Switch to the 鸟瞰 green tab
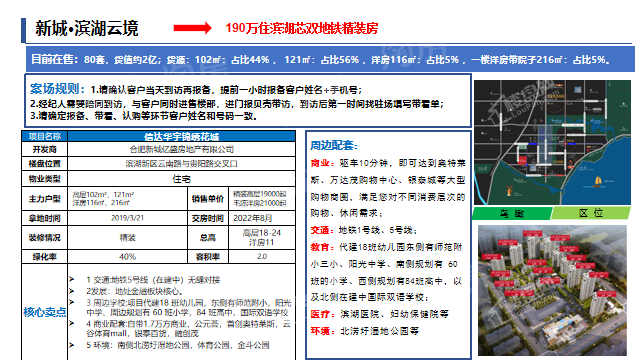This screenshot has width=640, height=360. pos(511,213)
